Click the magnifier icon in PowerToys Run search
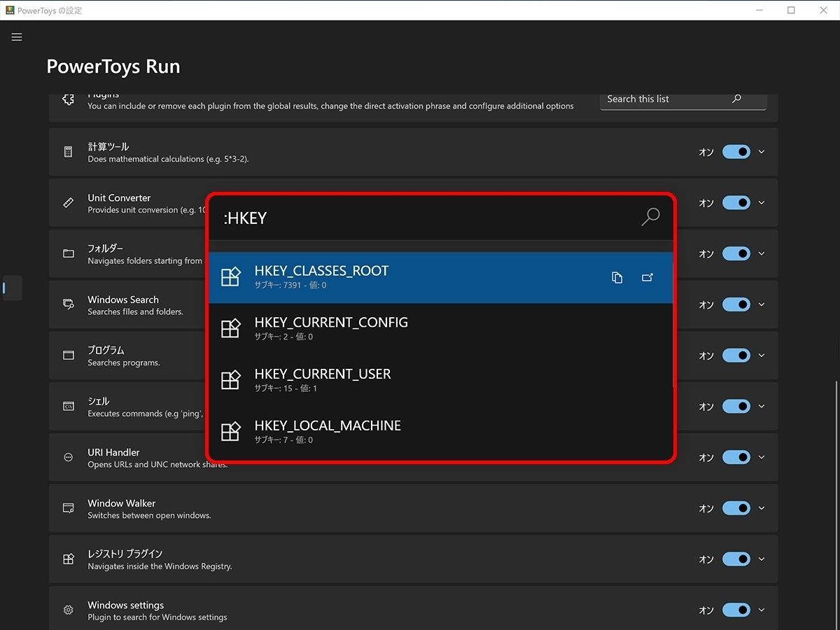The height and width of the screenshot is (630, 840). pos(650,217)
